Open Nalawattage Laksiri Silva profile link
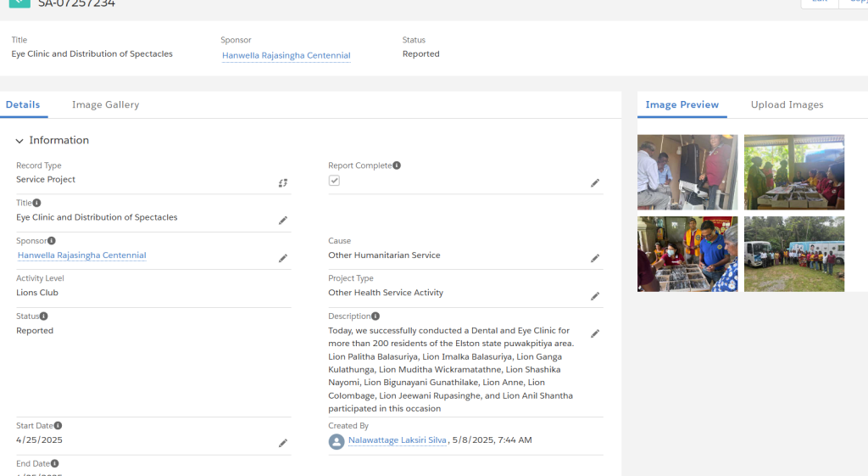This screenshot has width=868, height=476. (x=398, y=440)
